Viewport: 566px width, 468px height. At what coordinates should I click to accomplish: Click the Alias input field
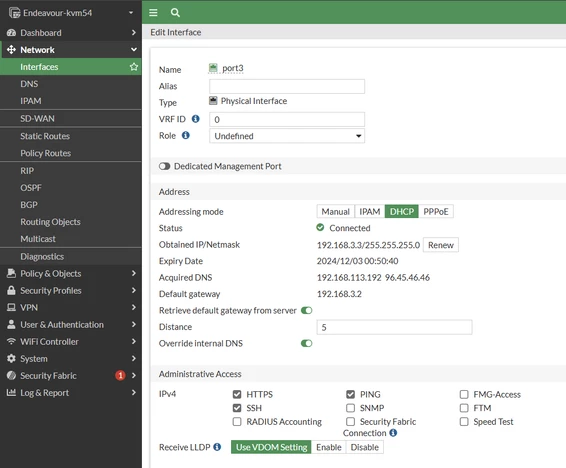click(x=287, y=87)
